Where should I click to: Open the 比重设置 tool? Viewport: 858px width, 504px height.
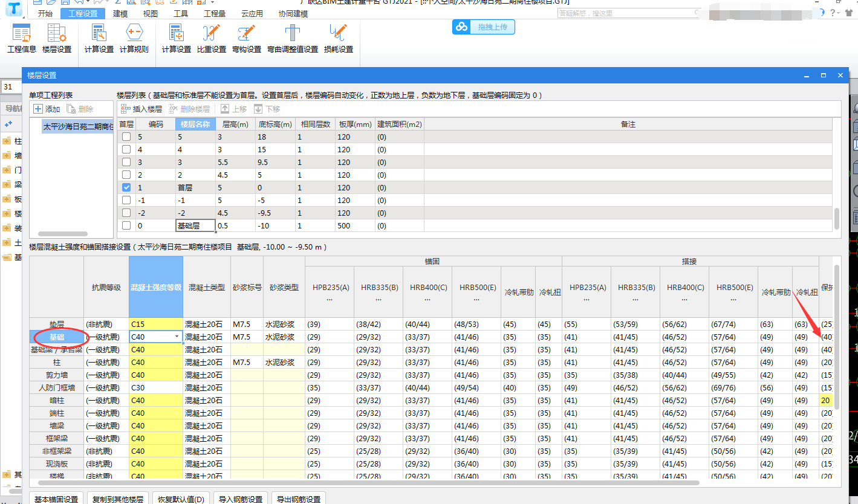click(212, 39)
